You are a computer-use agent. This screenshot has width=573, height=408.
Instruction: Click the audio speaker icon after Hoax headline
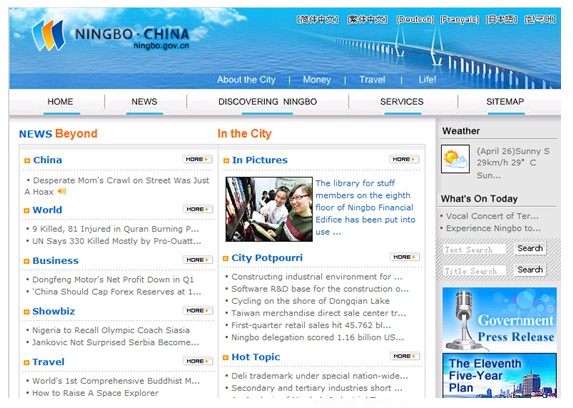[62, 191]
